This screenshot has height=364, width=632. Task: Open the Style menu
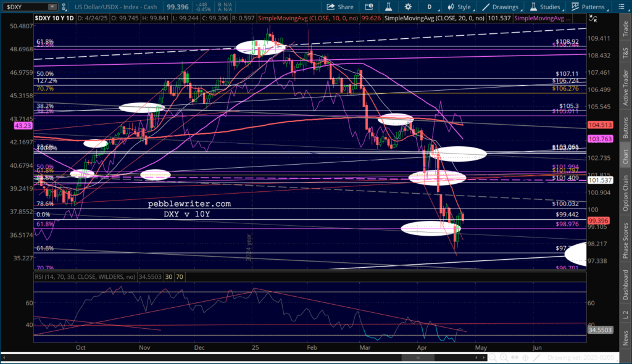458,7
